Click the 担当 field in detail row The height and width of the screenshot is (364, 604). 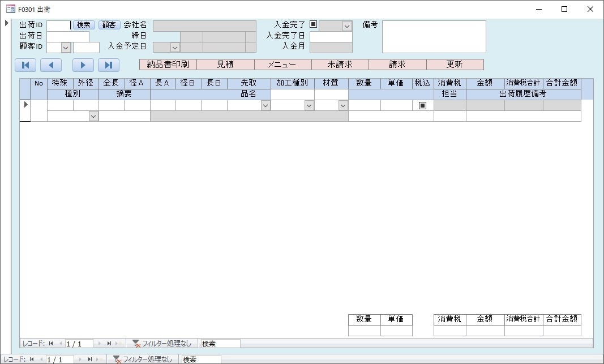click(x=450, y=116)
